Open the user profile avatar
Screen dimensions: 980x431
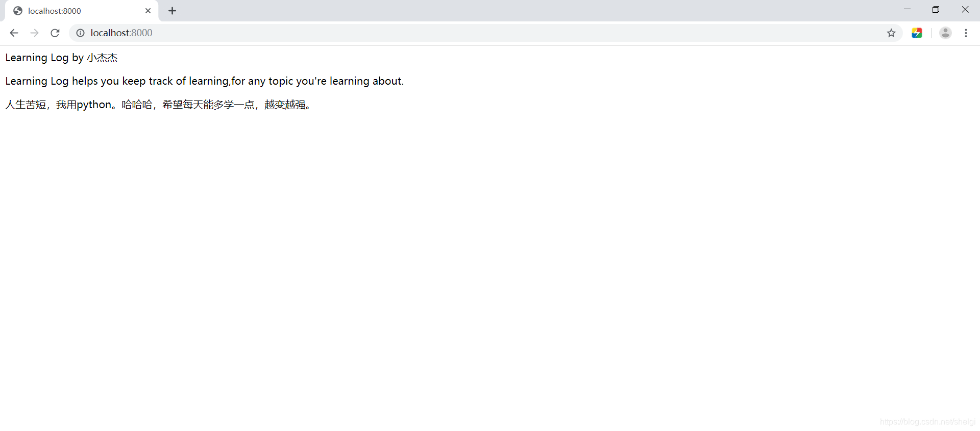[945, 33]
